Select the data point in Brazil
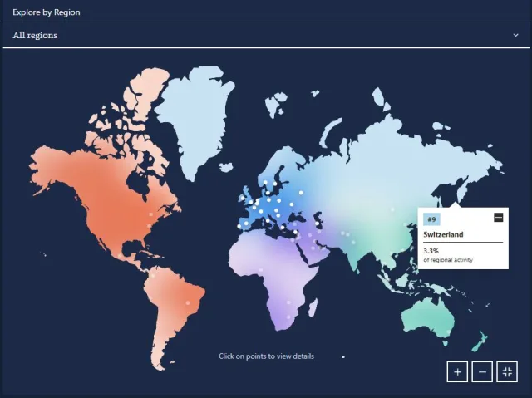 187,302
